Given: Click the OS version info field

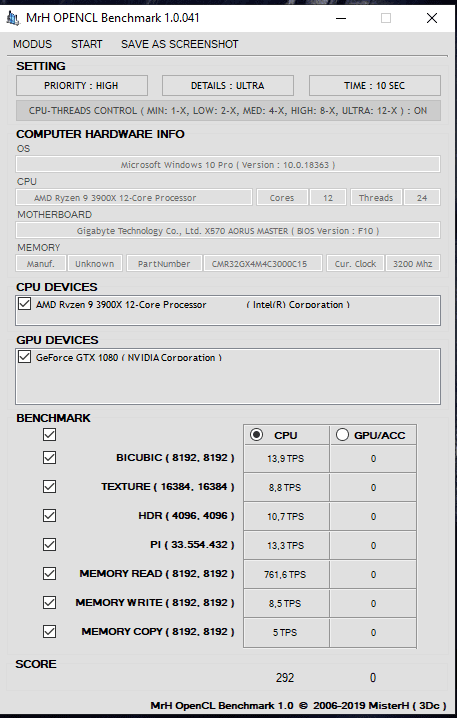Looking at the screenshot, I should pyautogui.click(x=228, y=165).
